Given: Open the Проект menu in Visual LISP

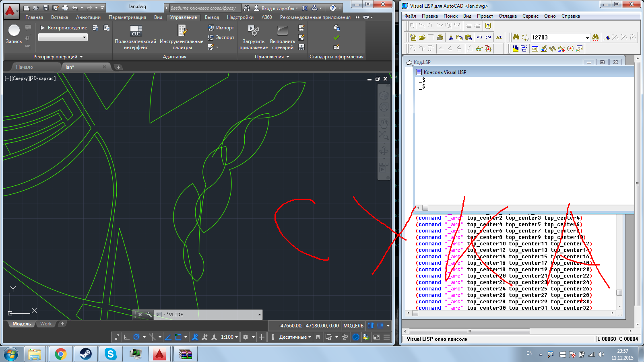Looking at the screenshot, I should tap(485, 16).
